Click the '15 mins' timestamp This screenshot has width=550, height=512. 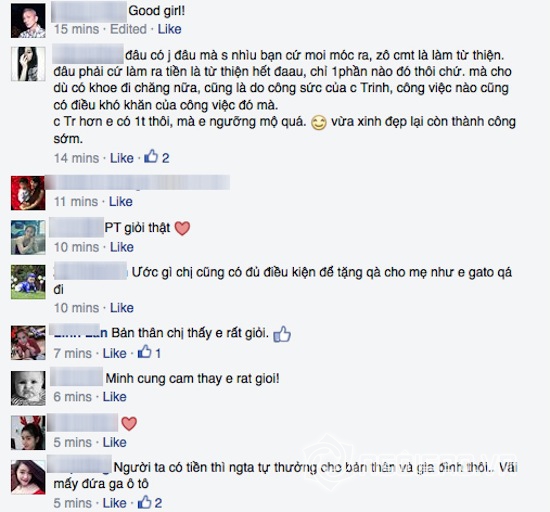tap(76, 29)
